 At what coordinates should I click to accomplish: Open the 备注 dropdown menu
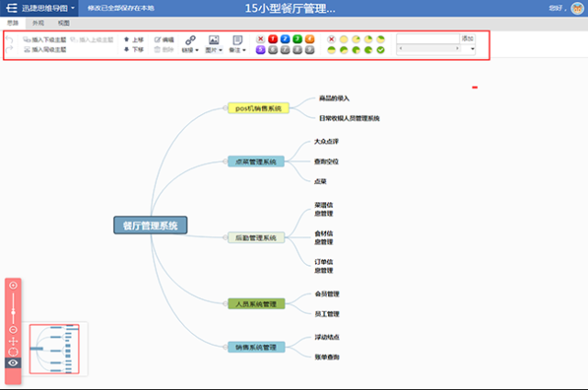pos(237,50)
